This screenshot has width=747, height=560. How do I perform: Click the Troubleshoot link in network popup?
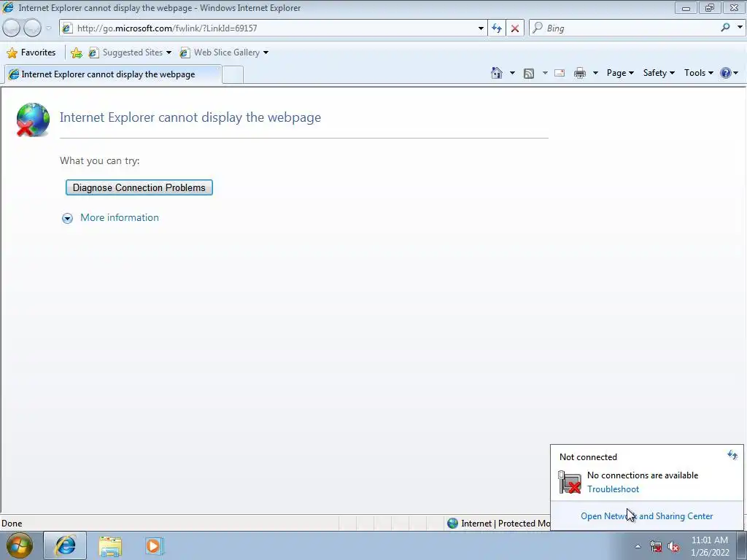tap(613, 489)
